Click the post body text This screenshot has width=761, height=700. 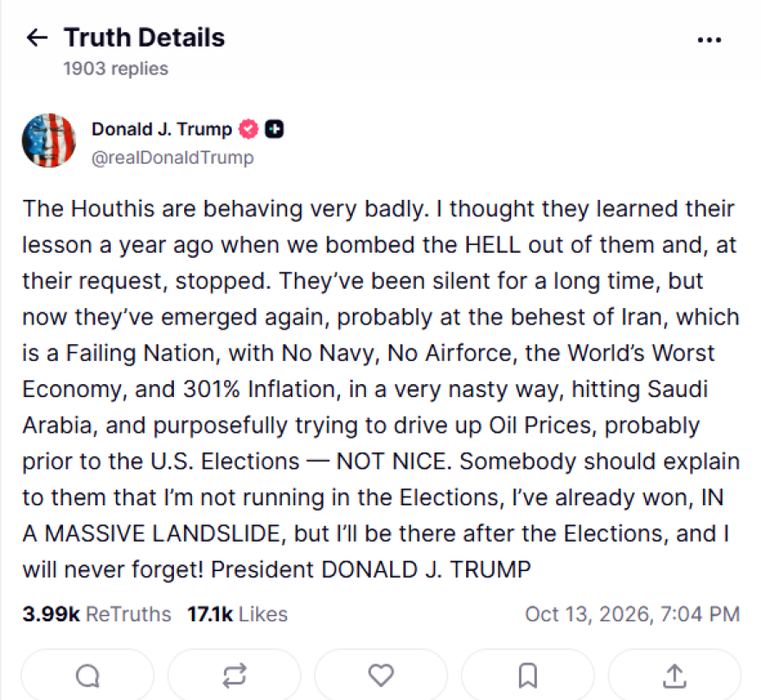[x=381, y=389]
